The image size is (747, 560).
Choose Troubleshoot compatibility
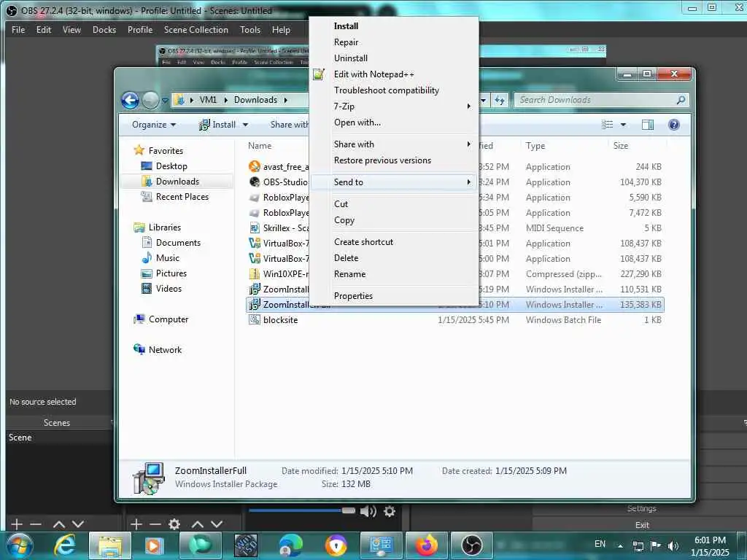coord(387,90)
